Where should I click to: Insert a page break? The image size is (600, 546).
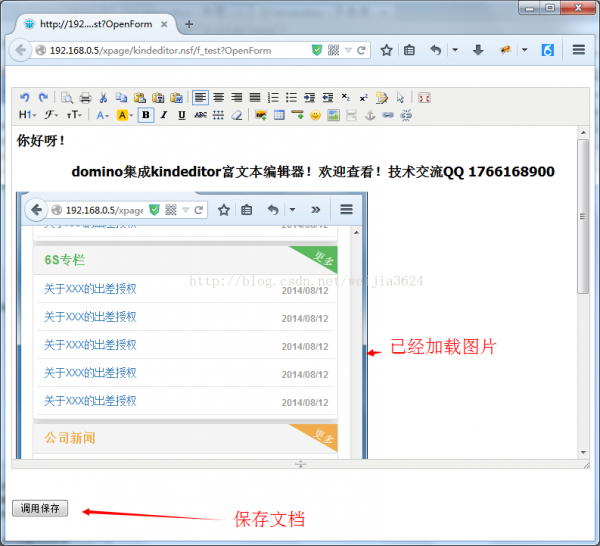click(x=351, y=115)
